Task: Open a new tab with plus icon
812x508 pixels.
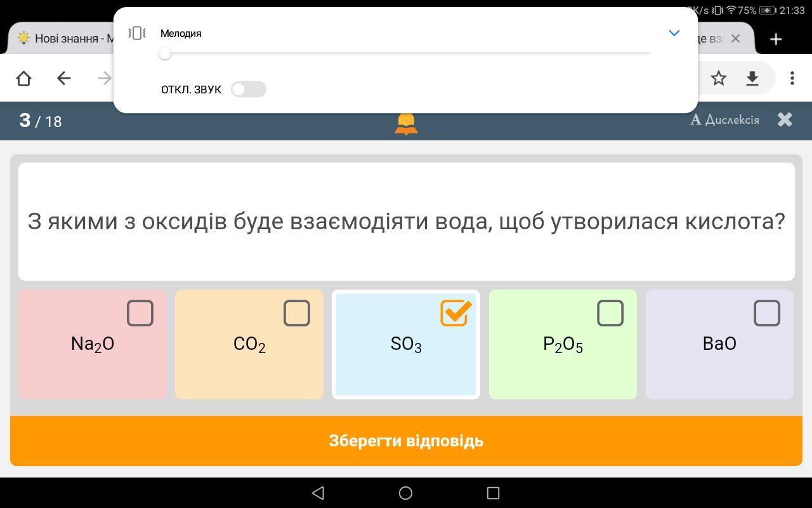Action: pyautogui.click(x=775, y=39)
